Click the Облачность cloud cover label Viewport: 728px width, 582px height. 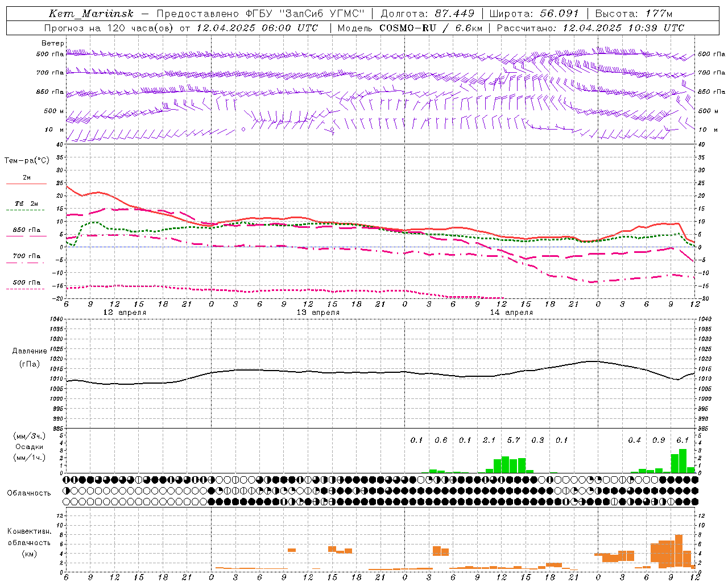[29, 493]
